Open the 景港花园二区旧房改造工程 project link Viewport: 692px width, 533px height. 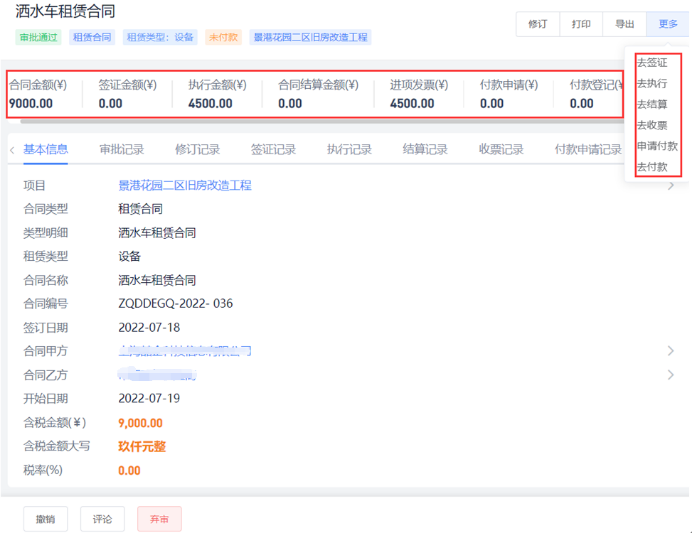pos(185,186)
